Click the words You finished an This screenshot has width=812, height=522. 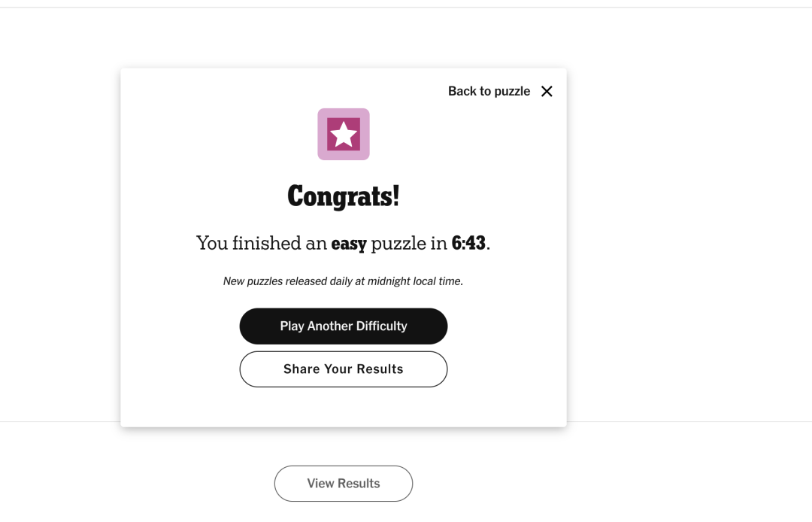260,243
